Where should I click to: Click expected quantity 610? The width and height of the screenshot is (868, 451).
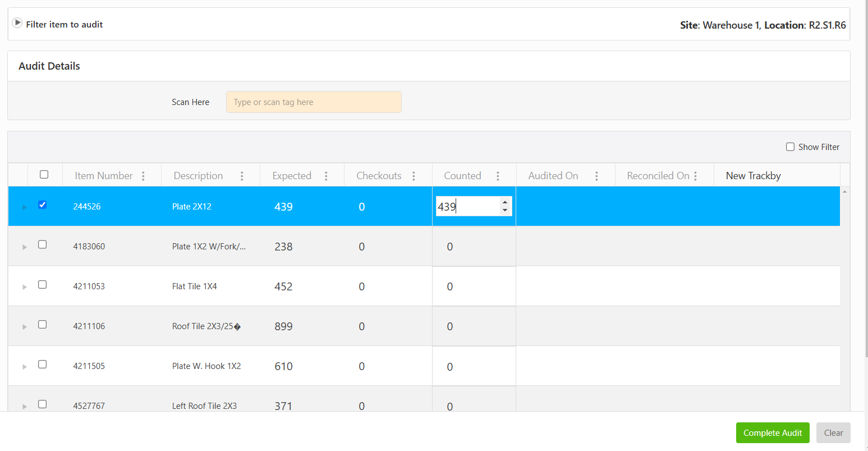pyautogui.click(x=283, y=366)
